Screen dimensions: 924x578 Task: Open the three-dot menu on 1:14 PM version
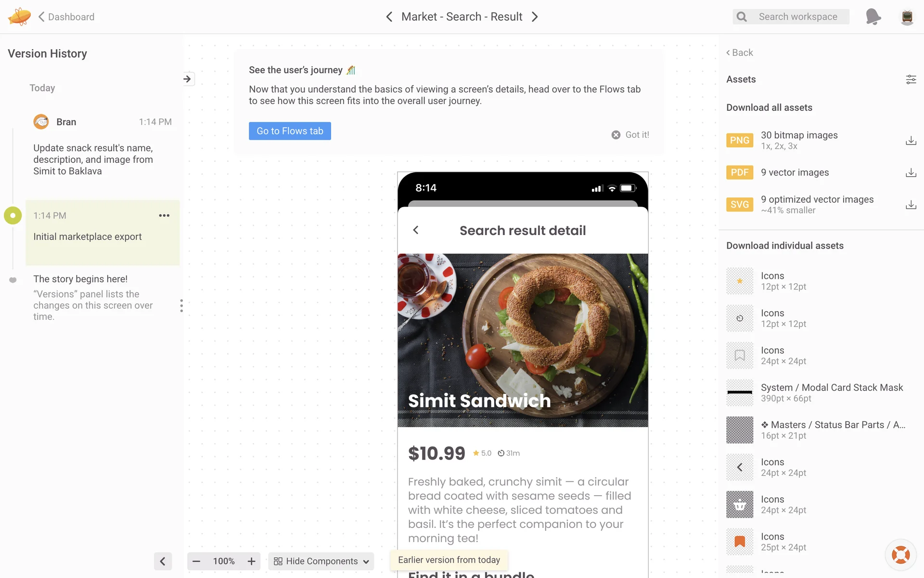pos(164,215)
